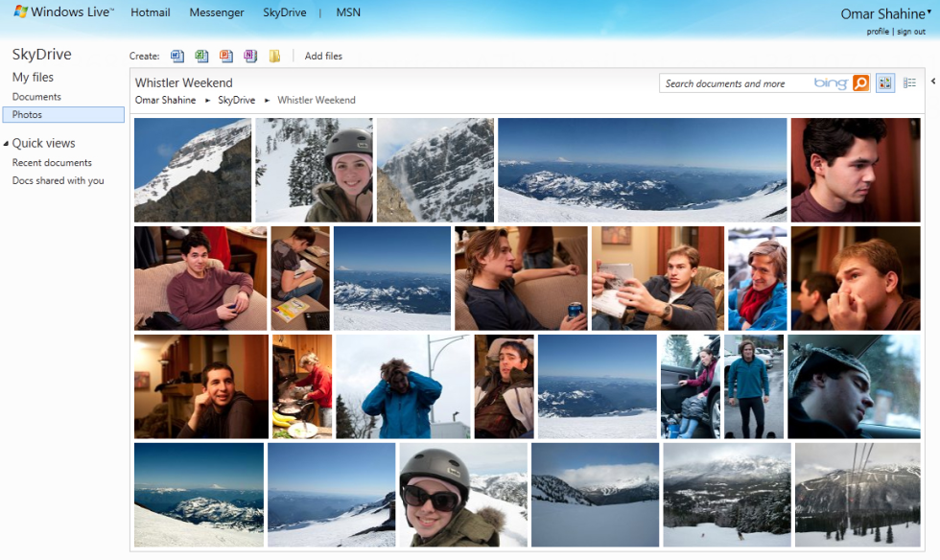Screen dimensions: 940x560
Task: Toggle the side pane arrow at right edge
Action: [x=933, y=82]
